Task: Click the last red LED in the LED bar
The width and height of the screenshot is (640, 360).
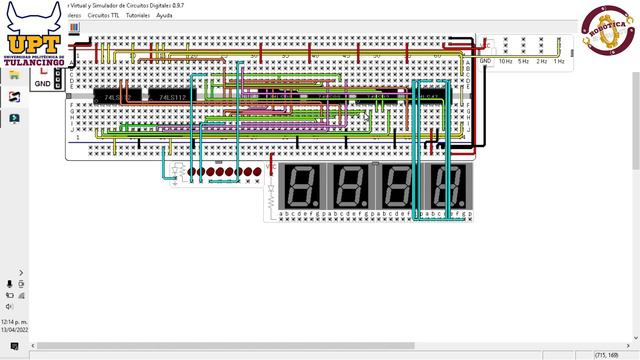Action: (257, 171)
